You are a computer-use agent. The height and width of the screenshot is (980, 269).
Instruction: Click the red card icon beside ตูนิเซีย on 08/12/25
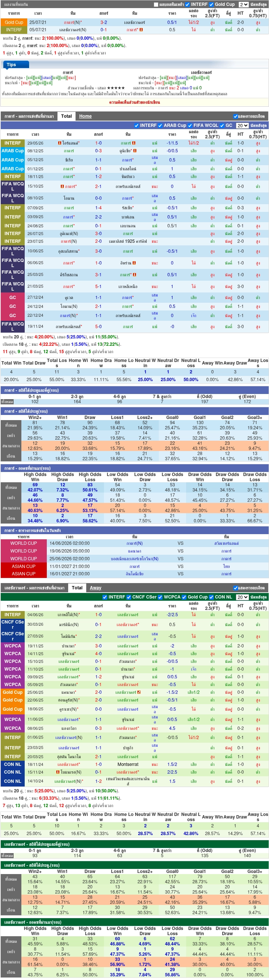[135, 151]
